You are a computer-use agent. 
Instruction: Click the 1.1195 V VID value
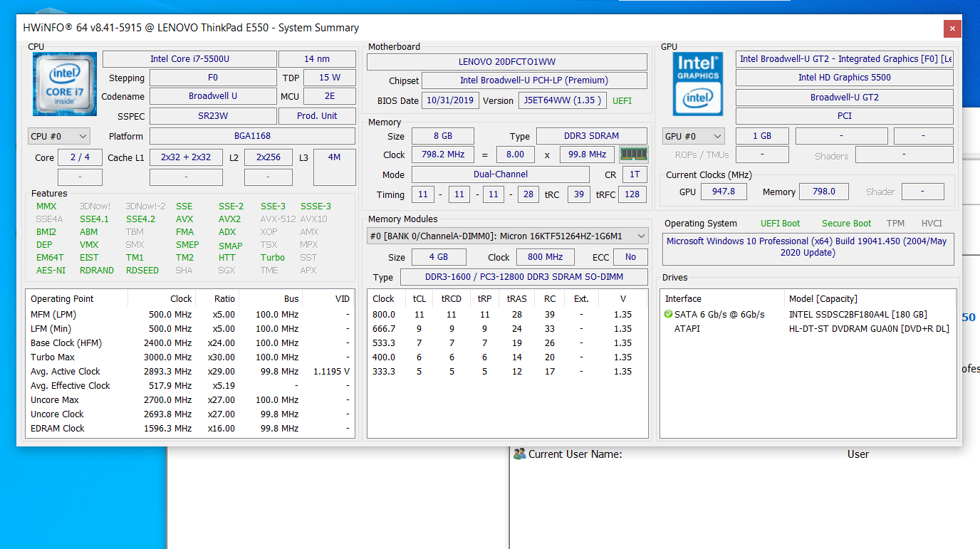point(331,371)
